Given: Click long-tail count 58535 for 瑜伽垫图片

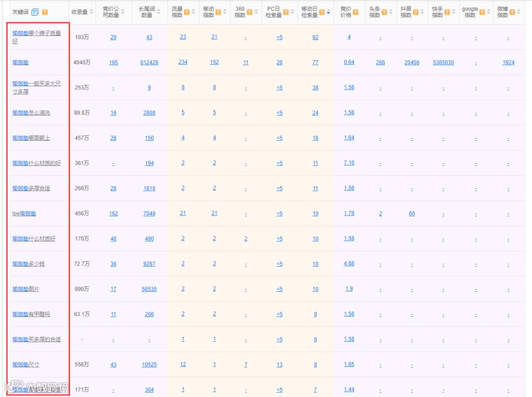Looking at the screenshot, I should coord(149,289).
